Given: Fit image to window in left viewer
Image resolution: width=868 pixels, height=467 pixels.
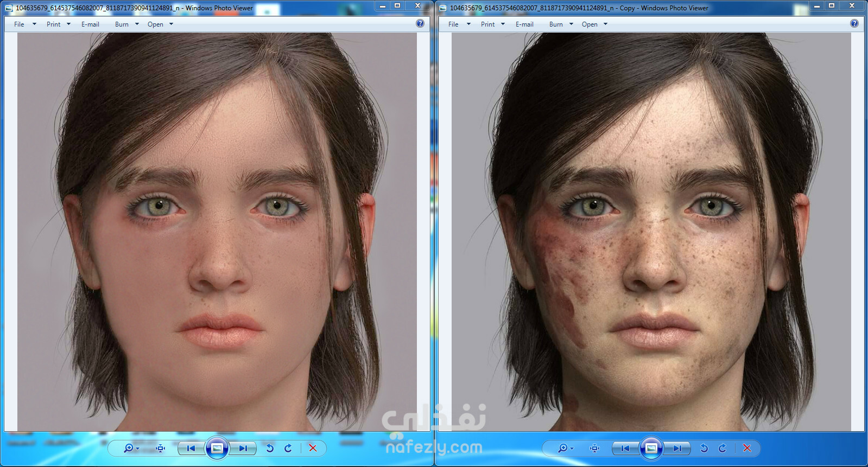Looking at the screenshot, I should [x=161, y=448].
